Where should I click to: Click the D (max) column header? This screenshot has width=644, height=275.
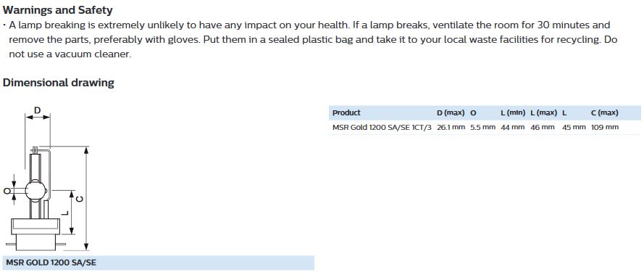click(451, 112)
